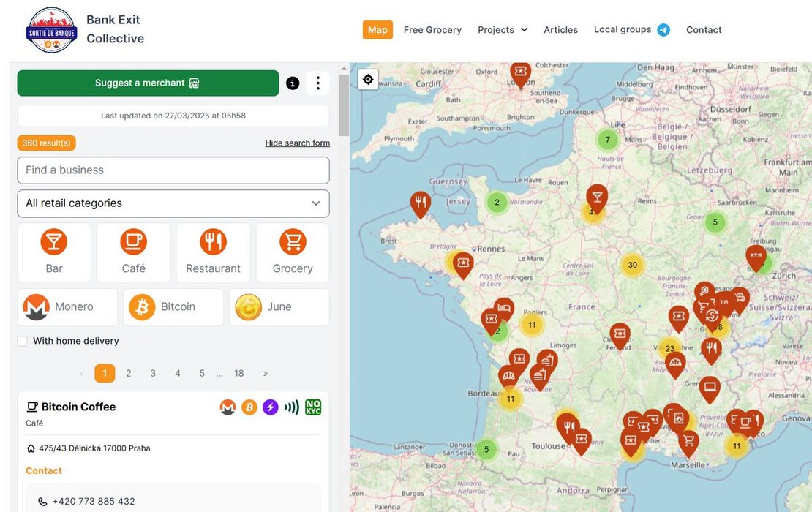Go to results page 5
The height and width of the screenshot is (512, 812).
pos(202,373)
